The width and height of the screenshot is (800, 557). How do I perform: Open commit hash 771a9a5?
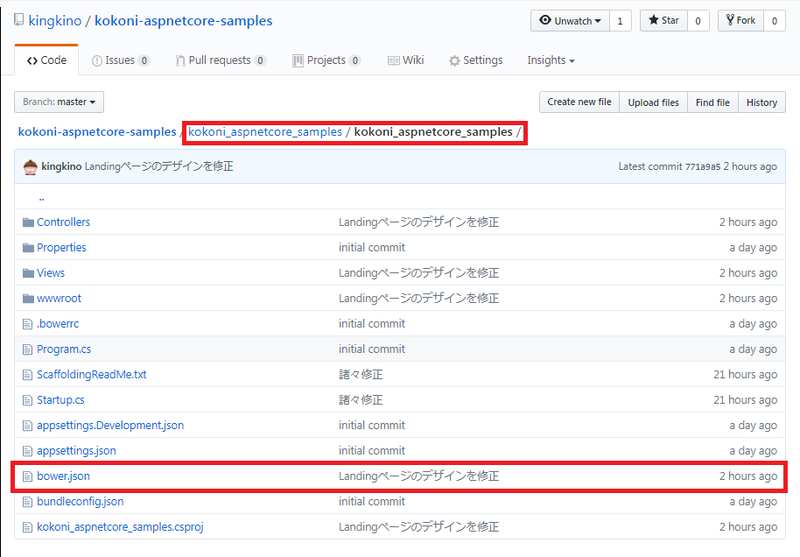point(703,167)
